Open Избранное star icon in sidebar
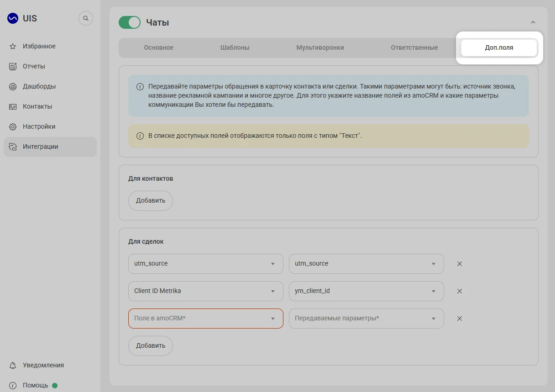 click(13, 46)
